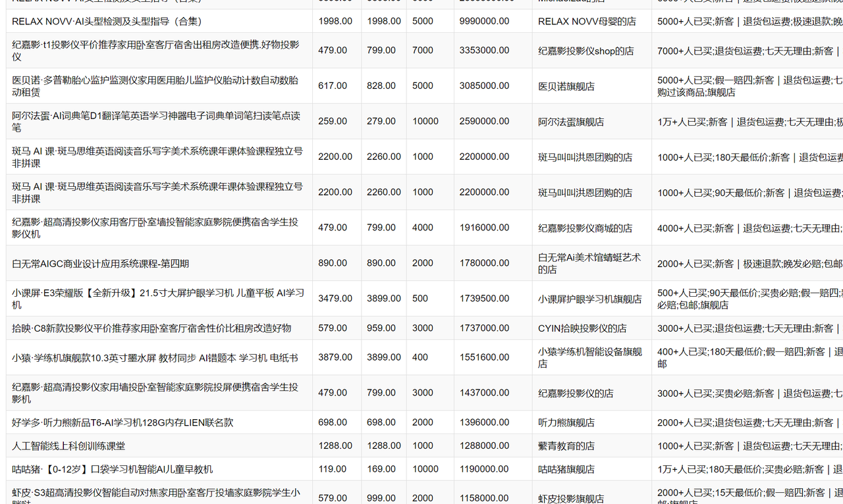Click the 3085000.00 amount
The width and height of the screenshot is (843, 504).
click(x=484, y=86)
